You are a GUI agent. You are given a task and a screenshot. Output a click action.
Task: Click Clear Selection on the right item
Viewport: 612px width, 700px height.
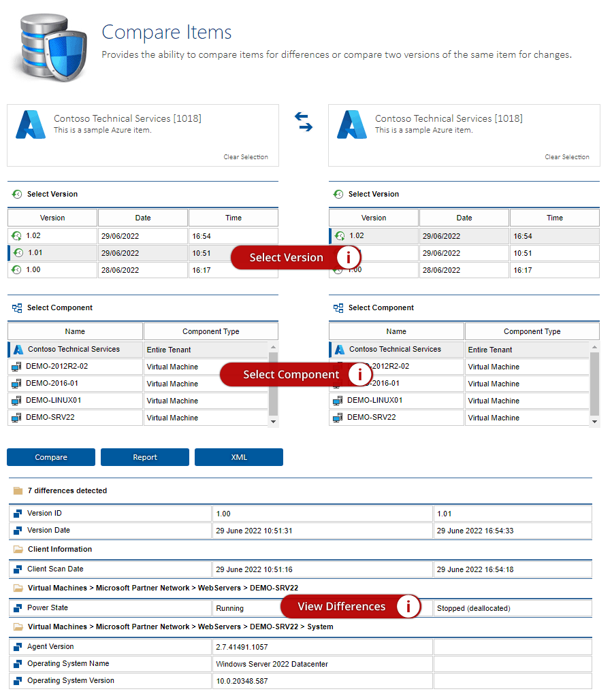point(567,157)
